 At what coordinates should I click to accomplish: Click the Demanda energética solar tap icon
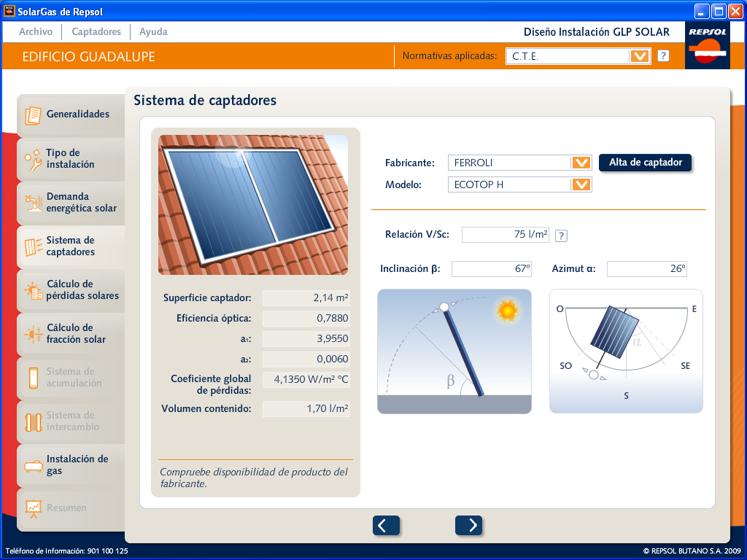pos(34,203)
